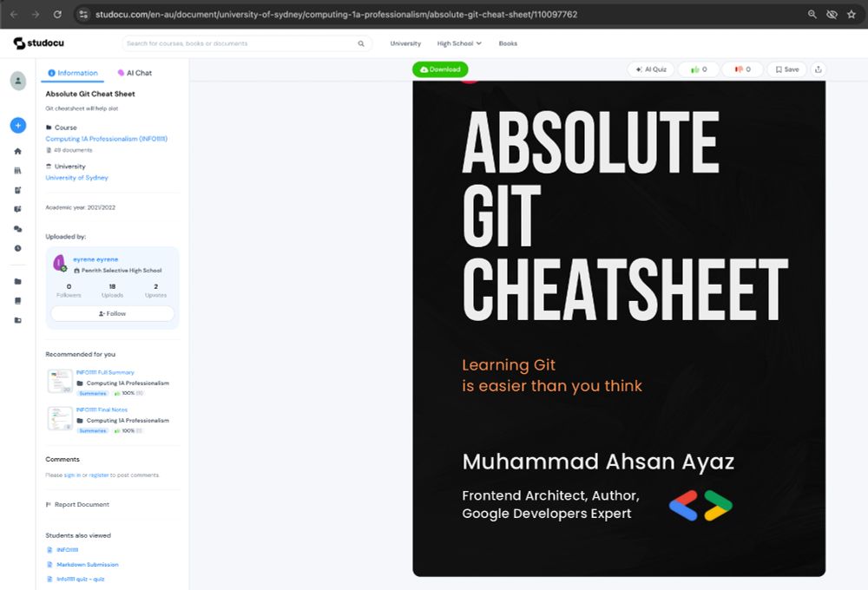Open the user profile avatar in sidebar
The image size is (868, 590).
18,81
